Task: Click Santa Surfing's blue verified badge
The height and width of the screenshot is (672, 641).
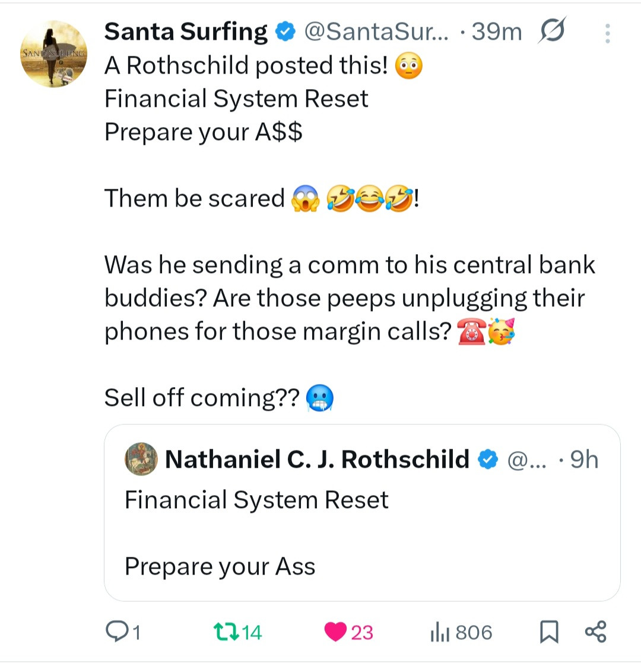Action: tap(286, 32)
